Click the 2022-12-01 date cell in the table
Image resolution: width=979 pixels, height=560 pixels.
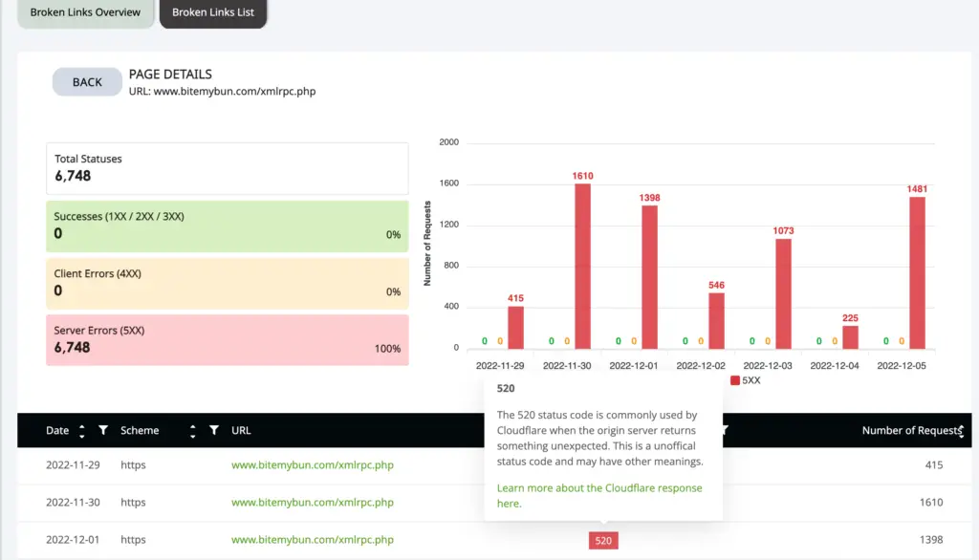click(x=73, y=540)
